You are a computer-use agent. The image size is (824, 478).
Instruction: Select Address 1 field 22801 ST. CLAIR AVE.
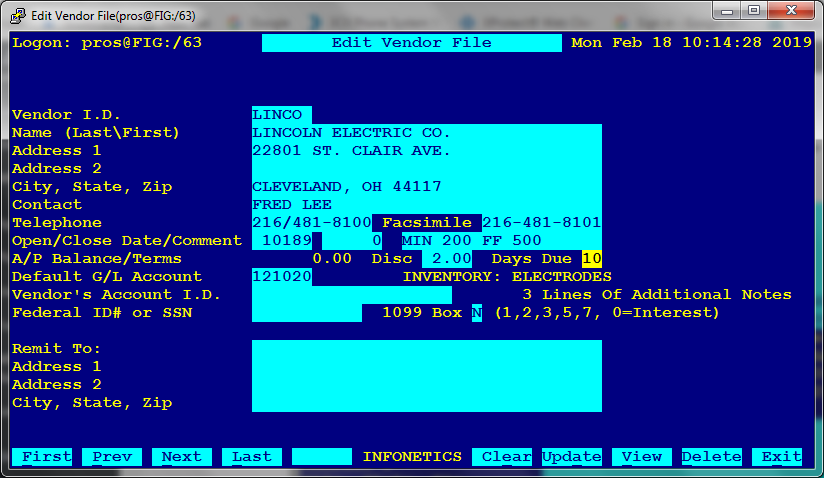[427, 151]
